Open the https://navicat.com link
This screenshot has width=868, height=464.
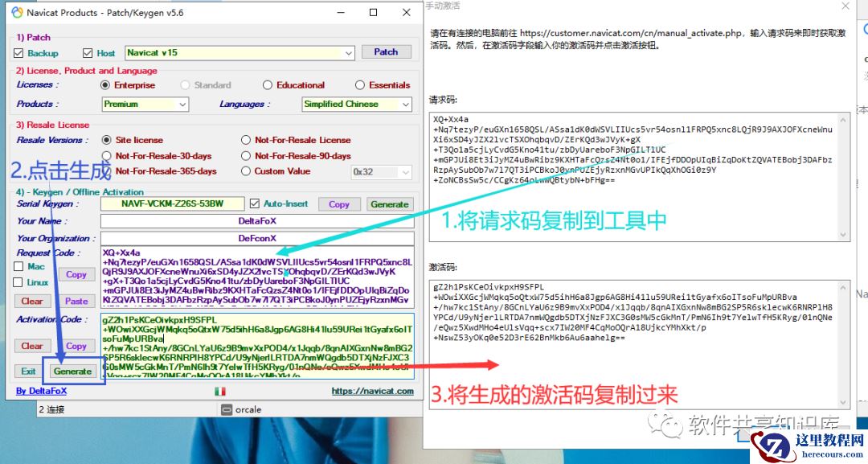[373, 391]
